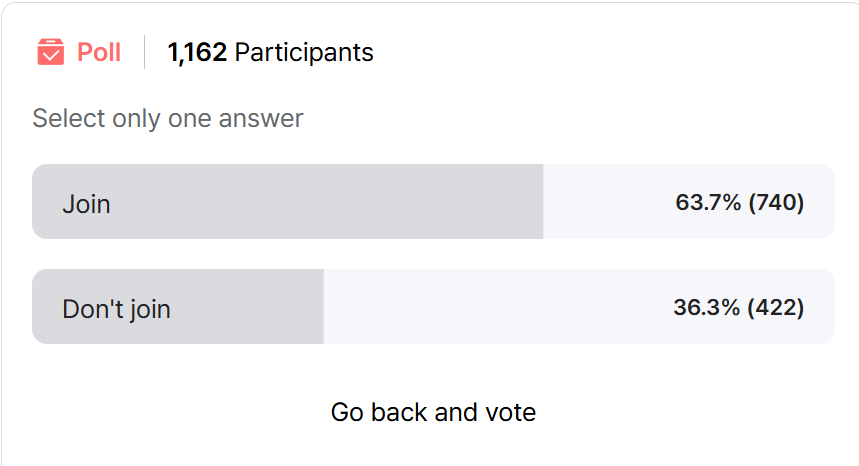Click the word "Participants" in the header
Viewport: 859px width, 466px height.
tap(304, 52)
